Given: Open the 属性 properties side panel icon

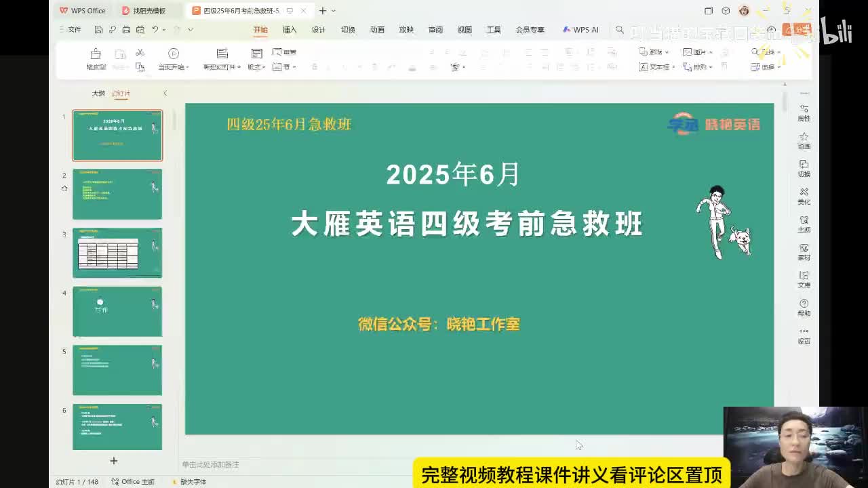Looking at the screenshot, I should [x=804, y=113].
